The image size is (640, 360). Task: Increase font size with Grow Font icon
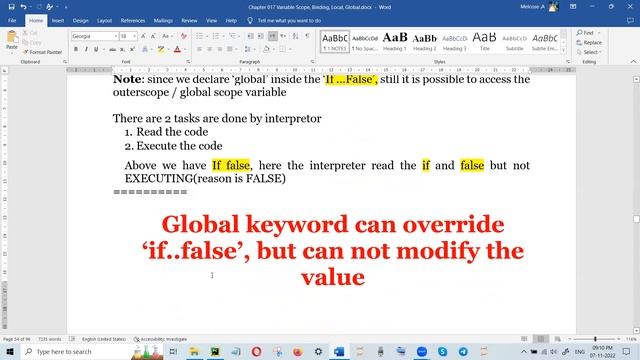(143, 36)
